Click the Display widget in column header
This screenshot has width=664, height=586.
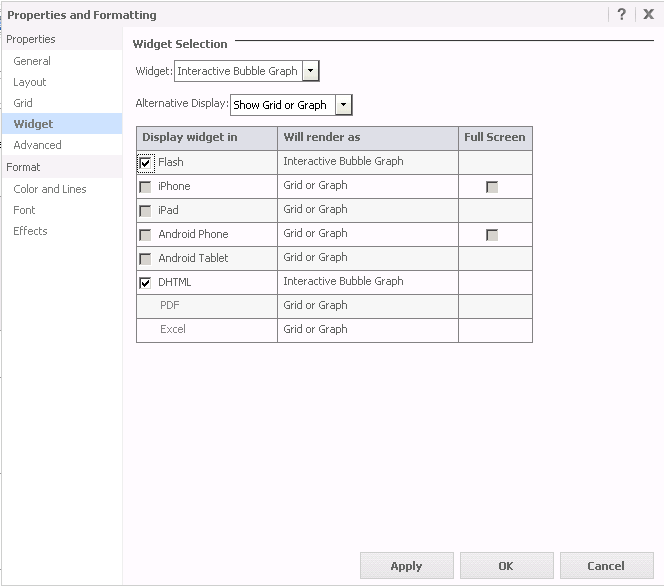[207, 138]
